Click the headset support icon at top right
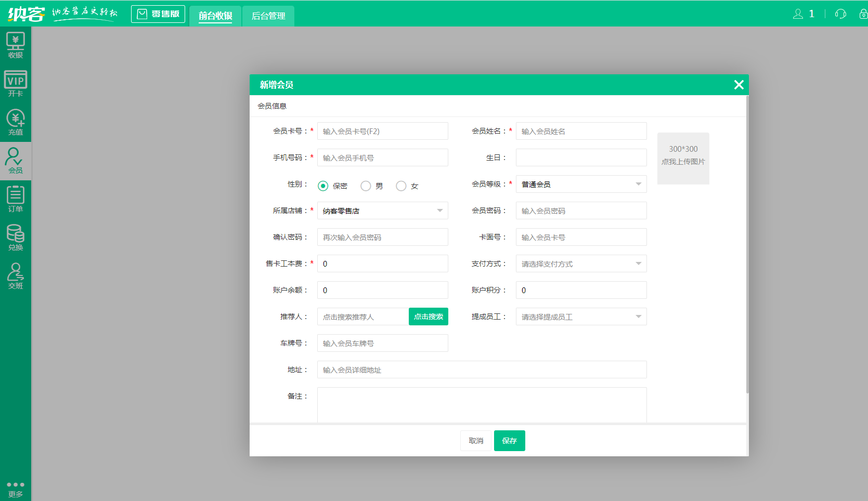Image resolution: width=868 pixels, height=501 pixels. pos(840,14)
